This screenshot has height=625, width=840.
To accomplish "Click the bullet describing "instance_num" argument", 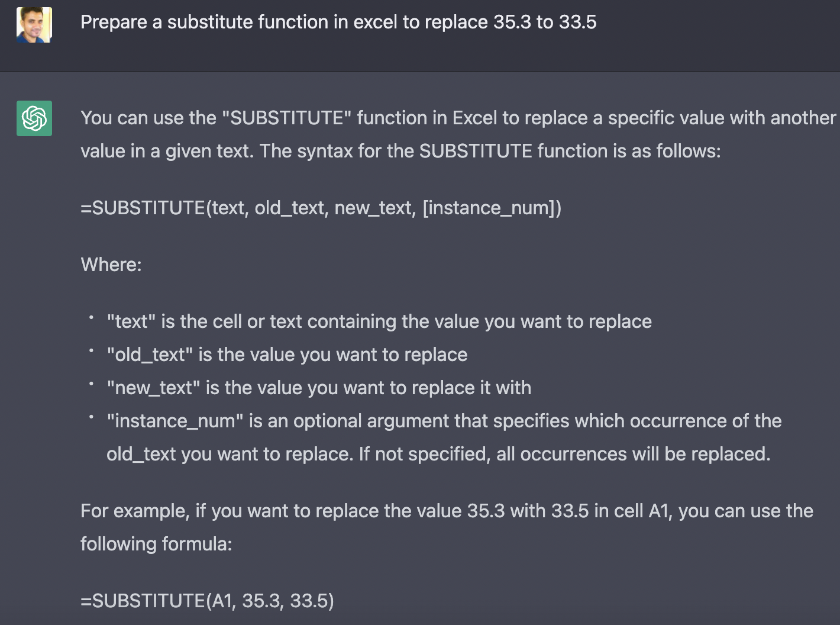I will click(444, 421).
